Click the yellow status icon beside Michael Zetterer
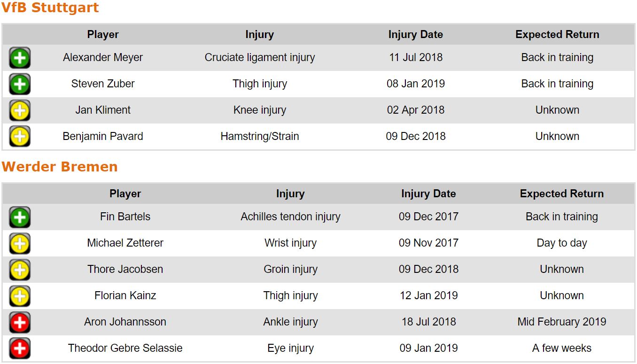637x364 pixels. point(20,244)
